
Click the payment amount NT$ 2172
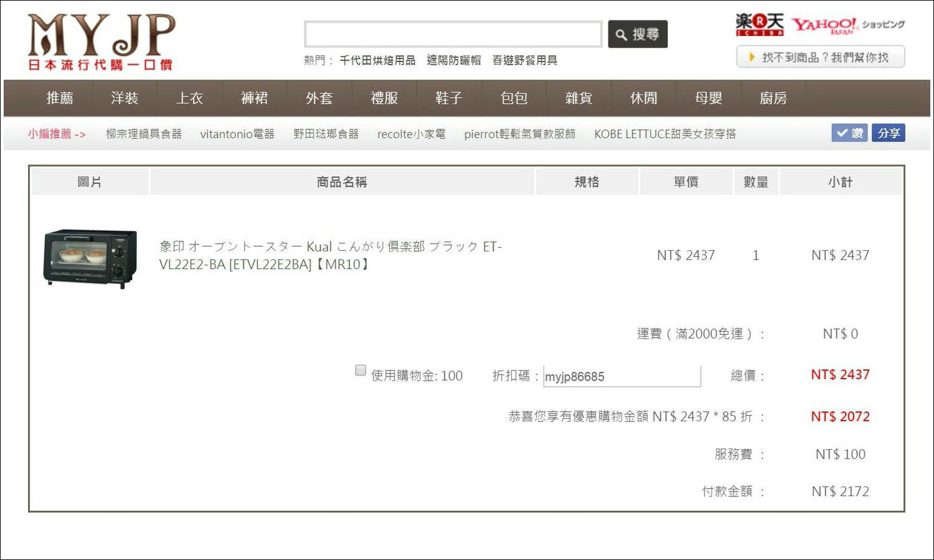(x=841, y=492)
